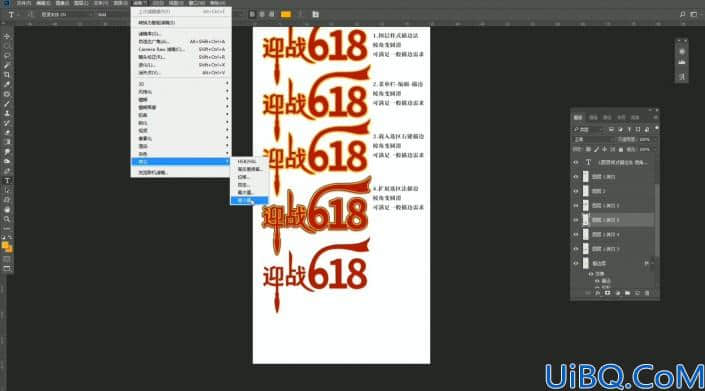Open the 文件 (File) menu in menu bar

(24, 3)
